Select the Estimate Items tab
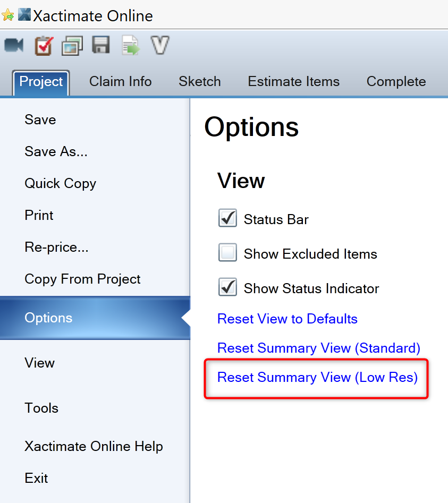 tap(294, 81)
